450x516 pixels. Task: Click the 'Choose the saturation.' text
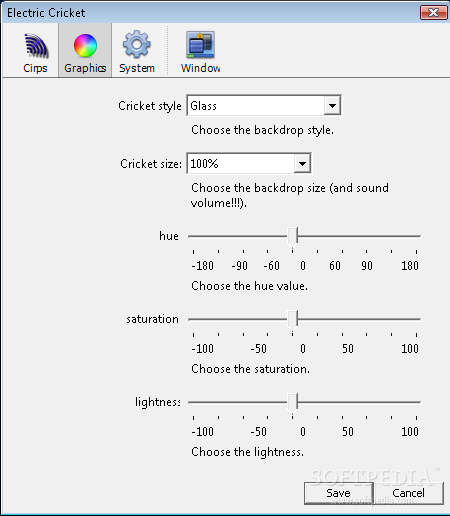250,369
